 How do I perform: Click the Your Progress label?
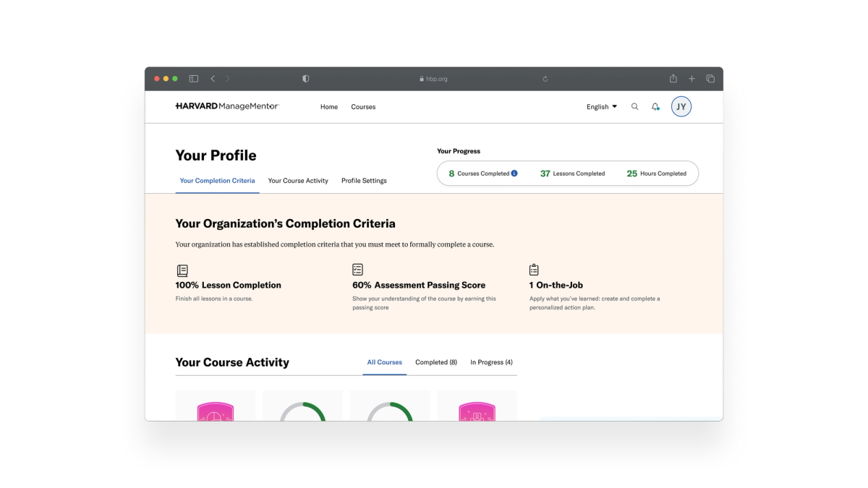point(459,151)
